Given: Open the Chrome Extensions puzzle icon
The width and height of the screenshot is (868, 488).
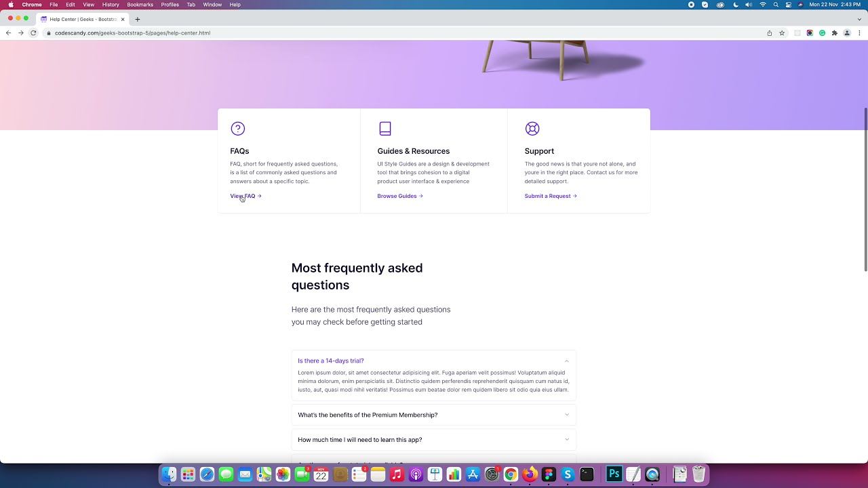Looking at the screenshot, I should coord(835,33).
